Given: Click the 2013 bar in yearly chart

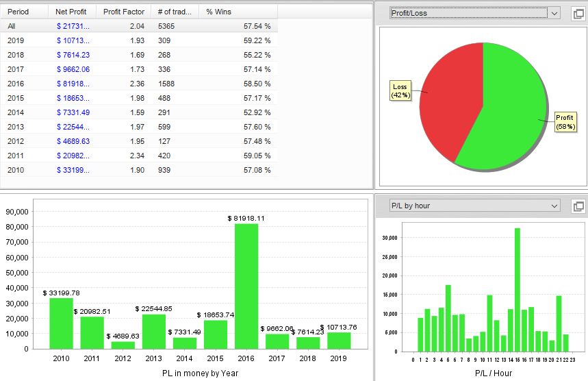Looking at the screenshot, I should coord(154,332).
